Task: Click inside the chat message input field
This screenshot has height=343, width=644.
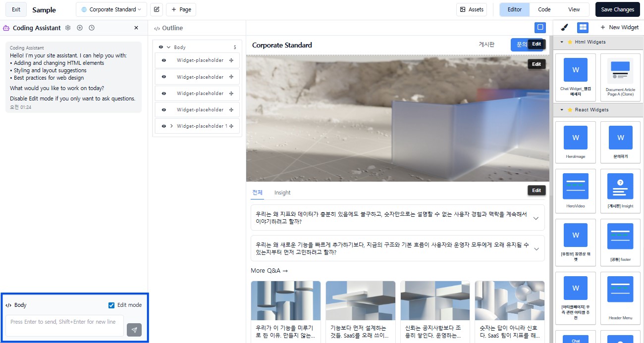Action: coord(63,326)
